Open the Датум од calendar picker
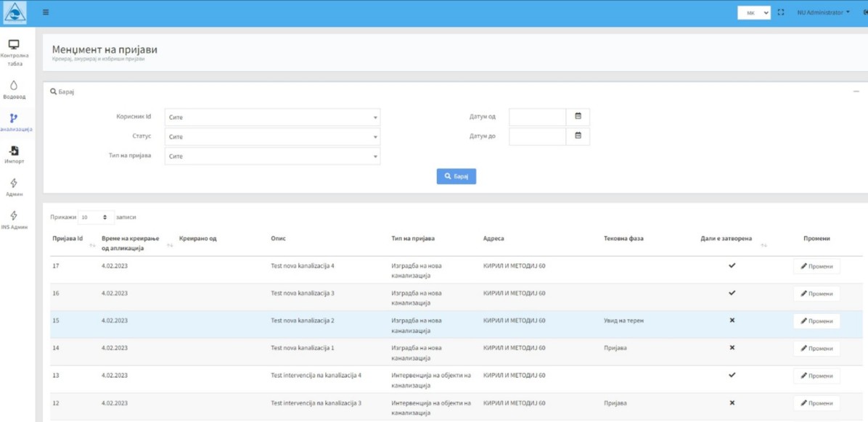The width and height of the screenshot is (868, 422). (578, 117)
